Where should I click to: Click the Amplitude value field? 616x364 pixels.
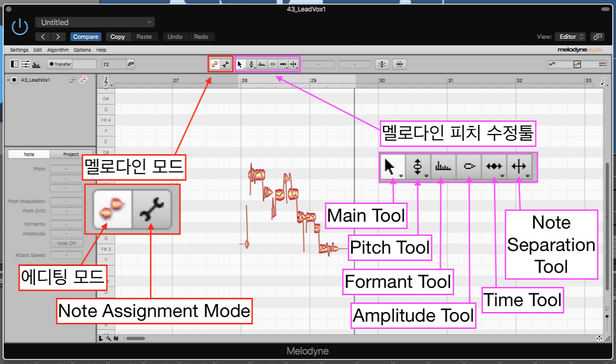66,234
